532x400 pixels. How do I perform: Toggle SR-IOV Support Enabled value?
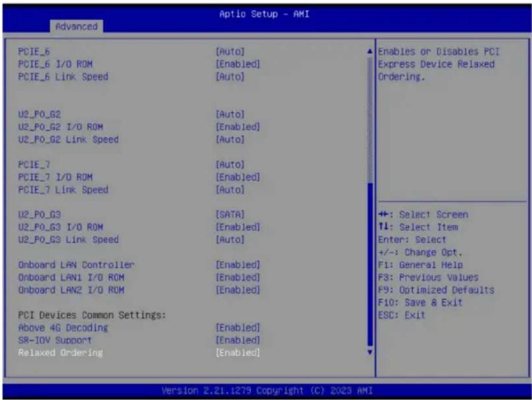238,340
